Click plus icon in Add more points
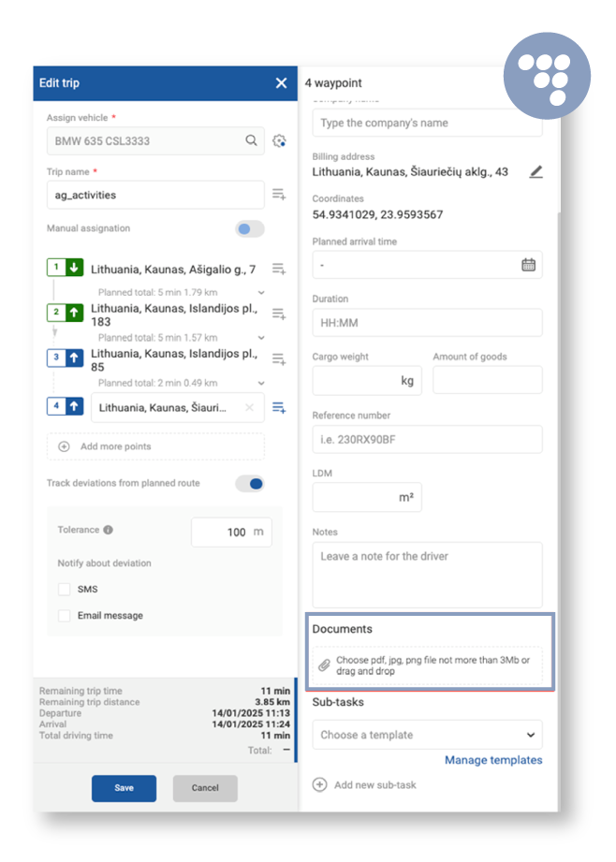This screenshot has height=862, width=616. tap(64, 446)
